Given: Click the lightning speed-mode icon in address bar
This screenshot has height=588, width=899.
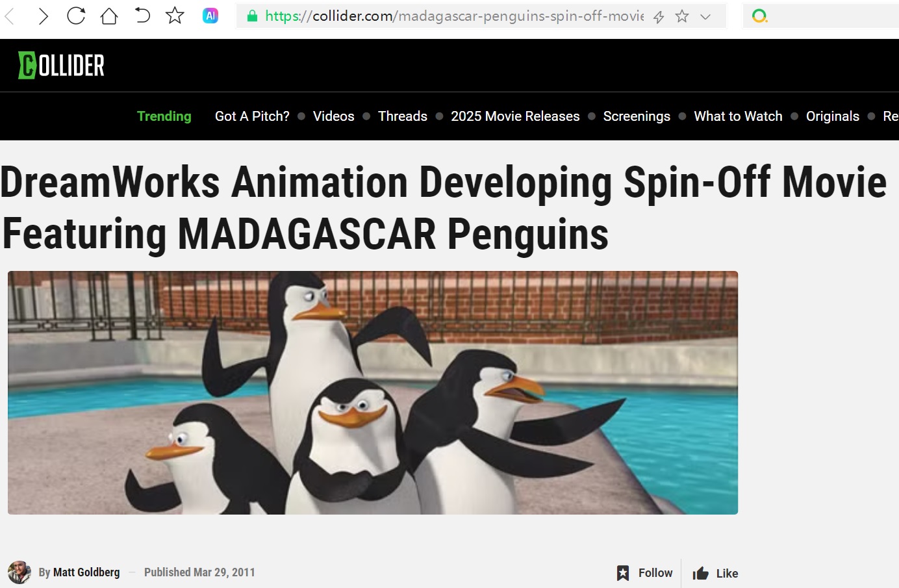Looking at the screenshot, I should [x=659, y=17].
